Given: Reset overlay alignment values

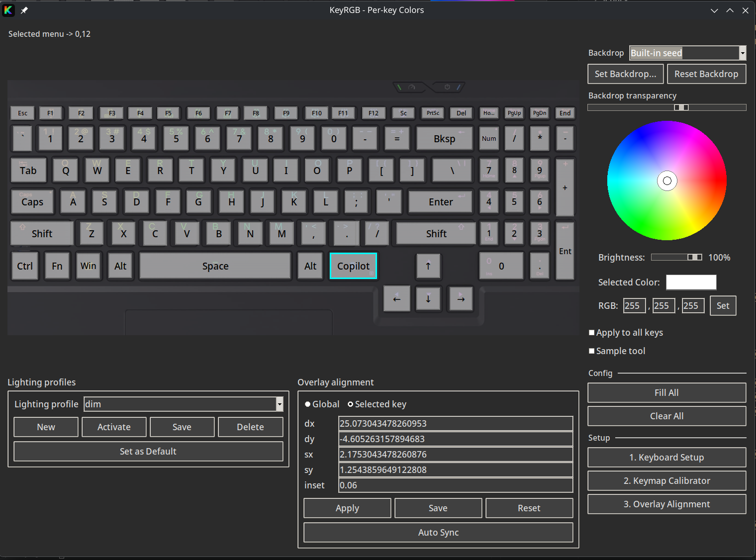Looking at the screenshot, I should coord(529,508).
